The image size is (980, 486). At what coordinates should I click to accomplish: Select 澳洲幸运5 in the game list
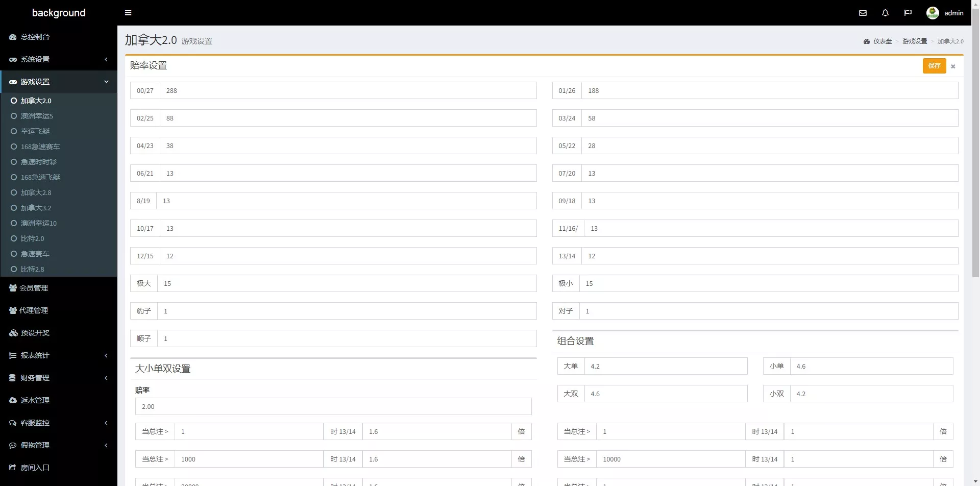37,116
